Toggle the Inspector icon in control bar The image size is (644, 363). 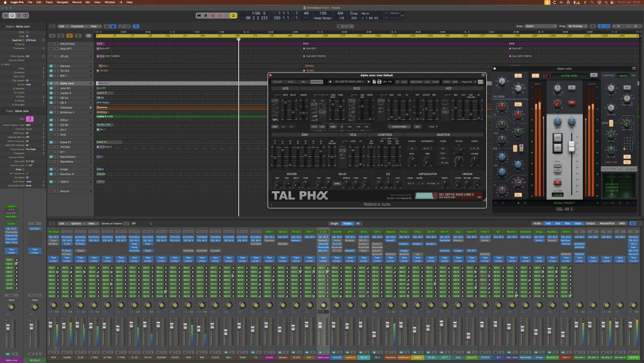click(x=12, y=16)
